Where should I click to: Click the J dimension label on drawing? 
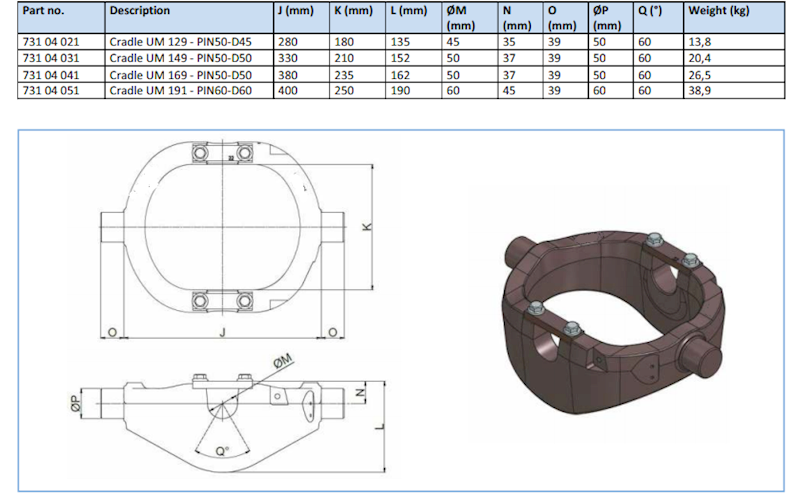222,333
